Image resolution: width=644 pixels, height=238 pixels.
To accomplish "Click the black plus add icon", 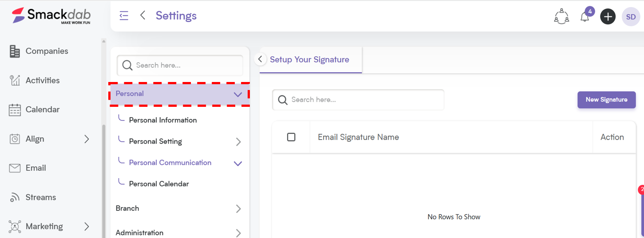I will (x=608, y=17).
